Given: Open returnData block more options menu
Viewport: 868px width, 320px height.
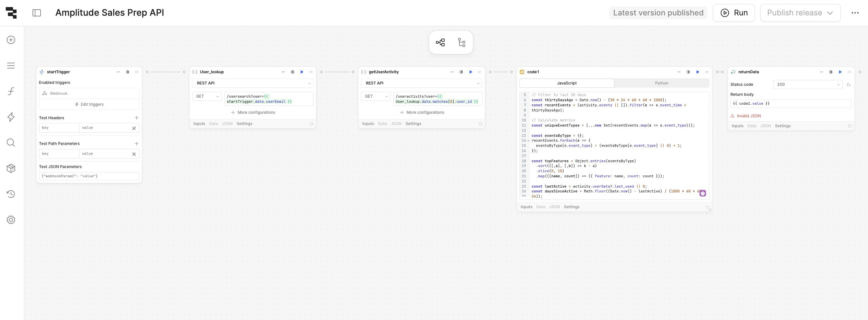Looking at the screenshot, I should [x=849, y=72].
